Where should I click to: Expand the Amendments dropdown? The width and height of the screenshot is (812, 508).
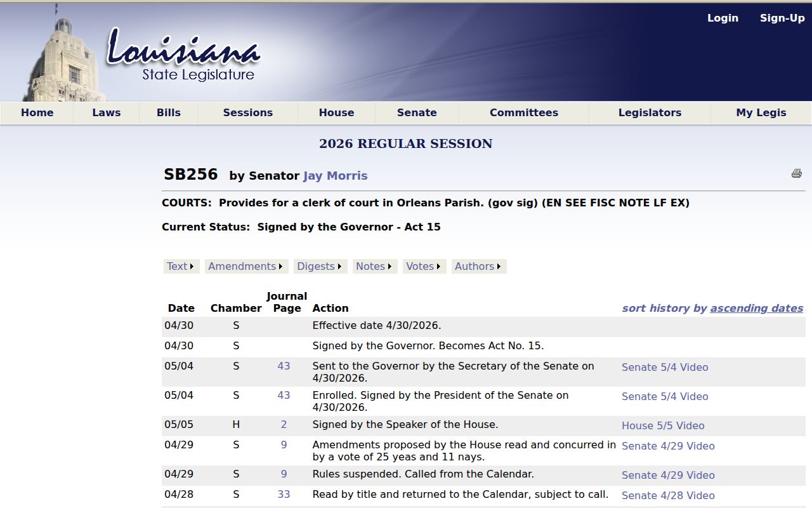(x=247, y=267)
